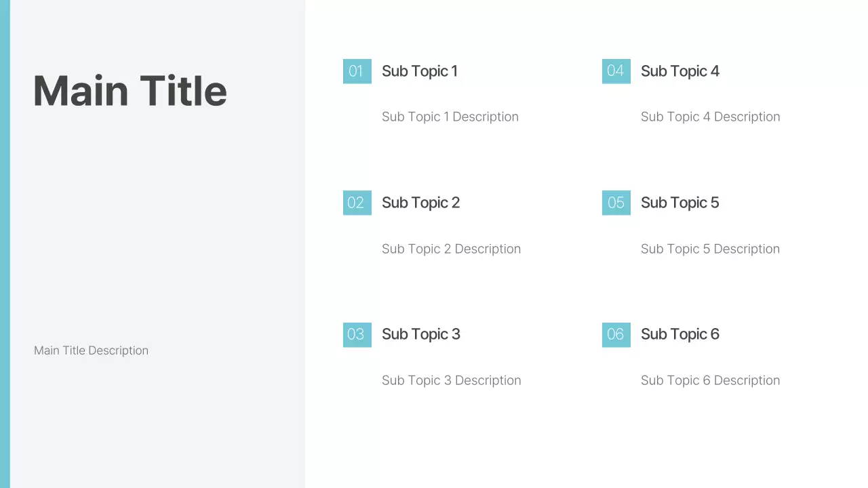Click the 01 number badge

(357, 71)
